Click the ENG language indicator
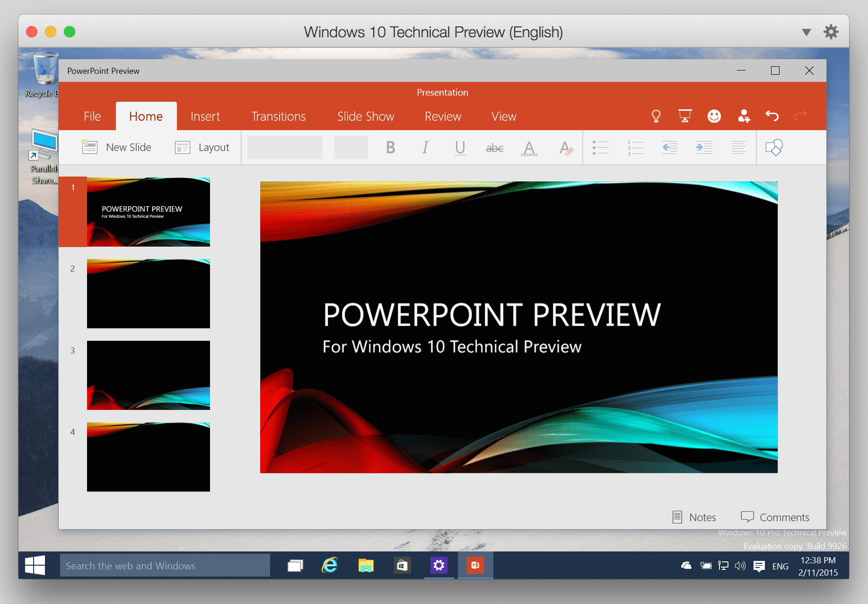 click(x=780, y=566)
